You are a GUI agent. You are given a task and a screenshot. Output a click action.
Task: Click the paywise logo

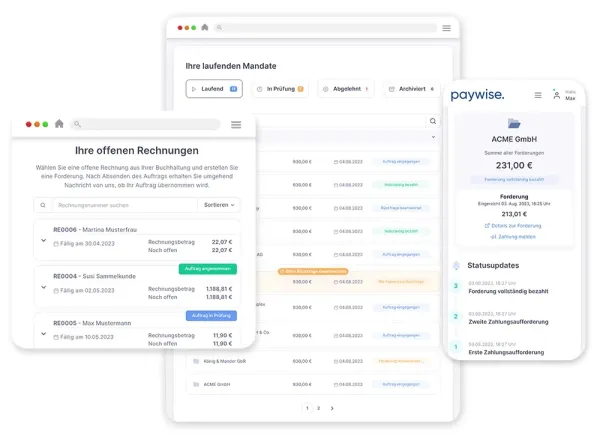tap(477, 95)
